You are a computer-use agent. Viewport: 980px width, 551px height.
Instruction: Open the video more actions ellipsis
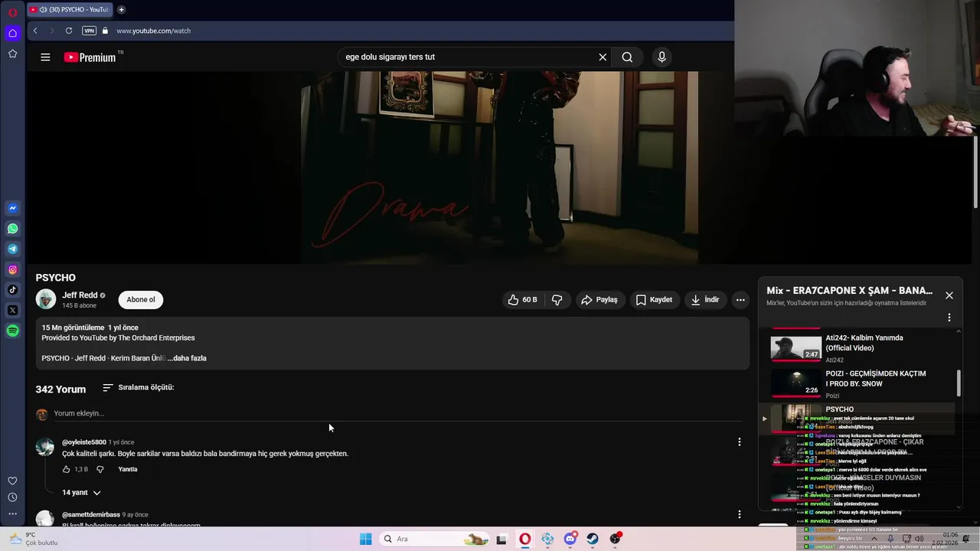740,299
